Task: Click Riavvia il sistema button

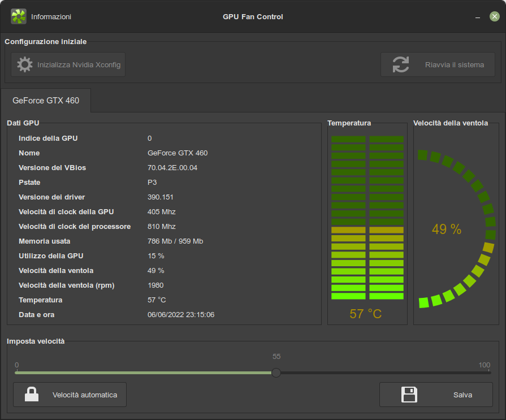Action: click(x=438, y=64)
